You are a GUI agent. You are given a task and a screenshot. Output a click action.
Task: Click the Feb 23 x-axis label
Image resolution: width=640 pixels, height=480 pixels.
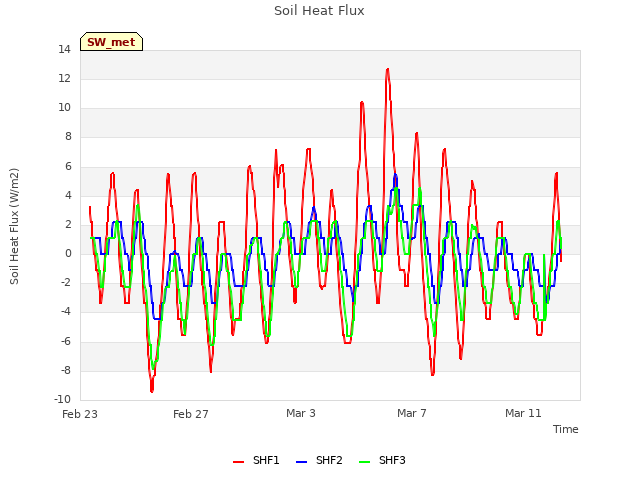80,414
